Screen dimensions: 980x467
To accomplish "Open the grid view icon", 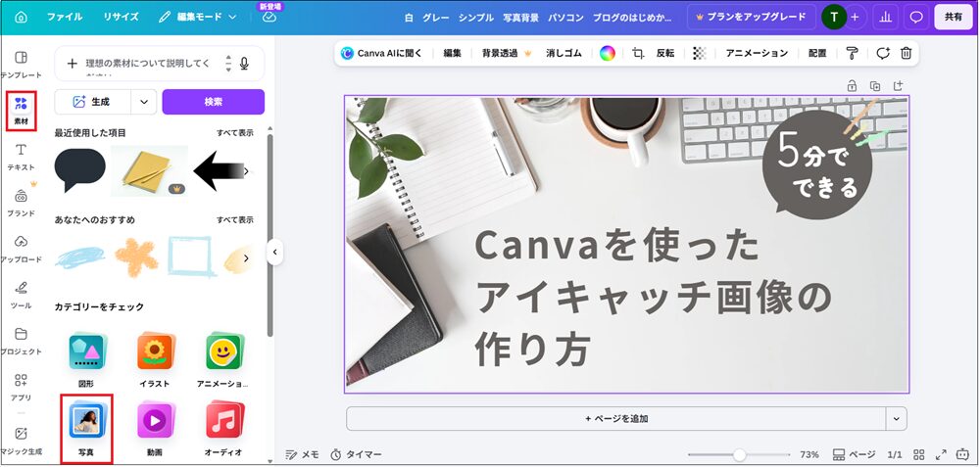I will pos(919,454).
